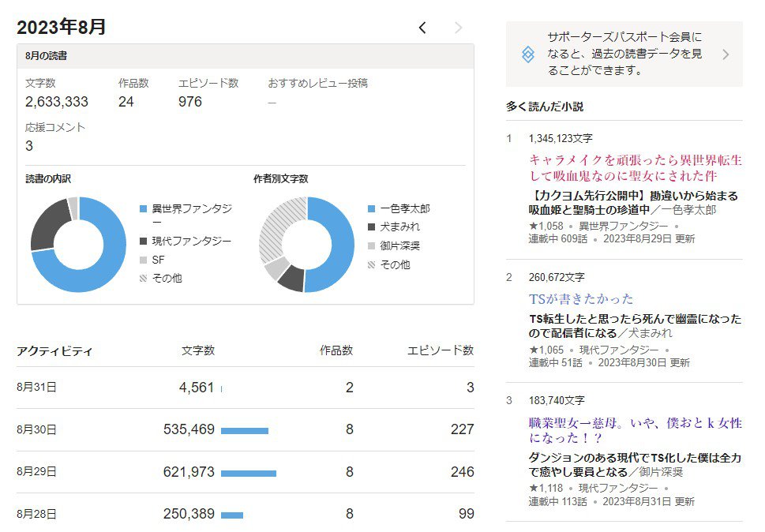
Task: Click the Supporters Passport diamond icon
Action: coord(528,54)
